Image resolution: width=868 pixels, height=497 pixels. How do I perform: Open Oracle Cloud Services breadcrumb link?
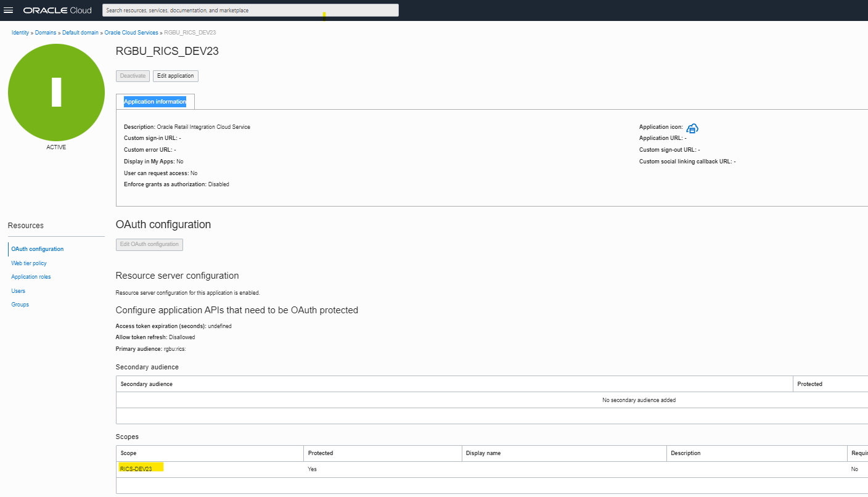coord(130,32)
